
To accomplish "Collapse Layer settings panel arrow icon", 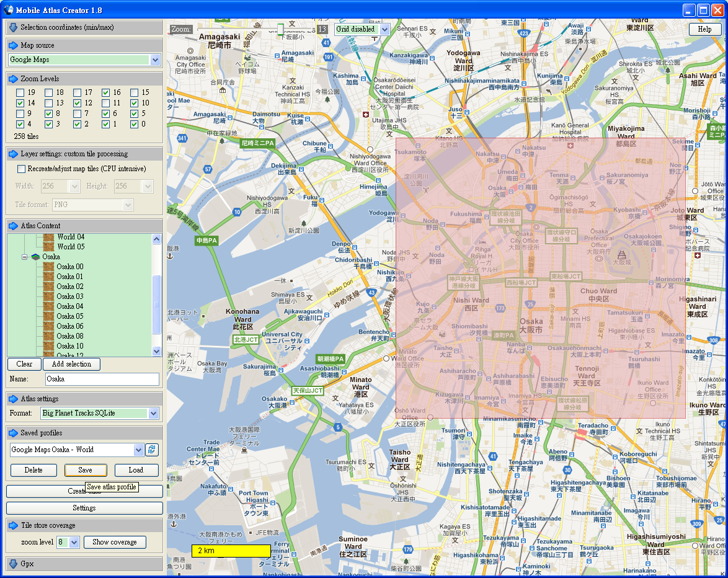I will [x=13, y=154].
